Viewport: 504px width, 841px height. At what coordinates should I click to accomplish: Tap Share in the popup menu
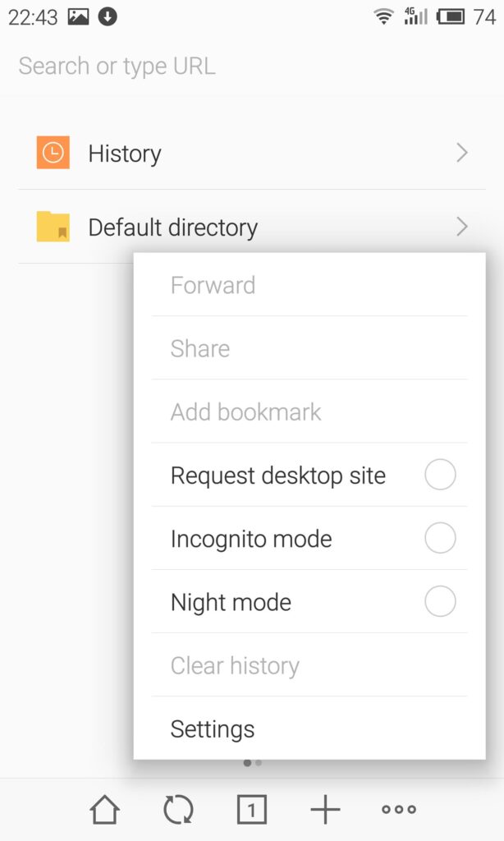pyautogui.click(x=200, y=348)
